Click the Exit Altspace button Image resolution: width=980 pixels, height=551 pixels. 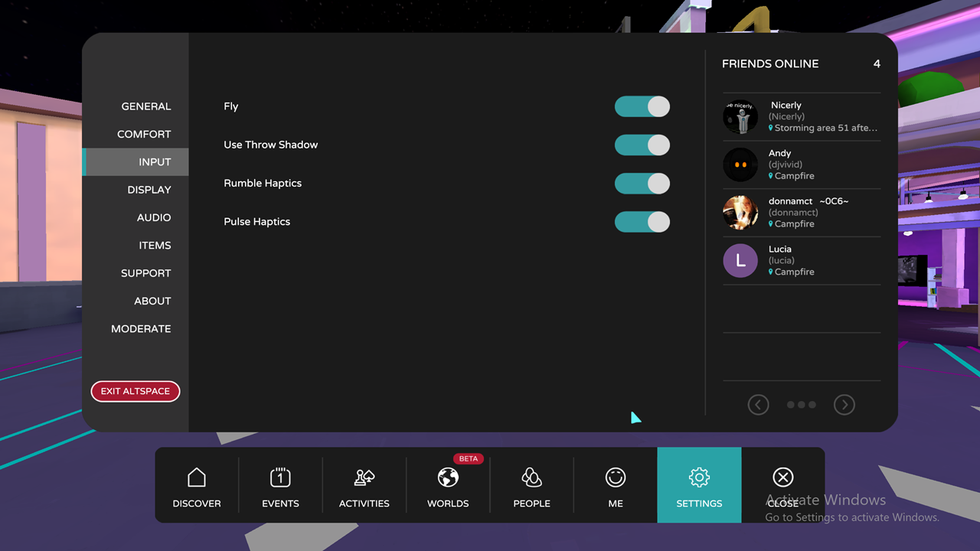pos(136,391)
